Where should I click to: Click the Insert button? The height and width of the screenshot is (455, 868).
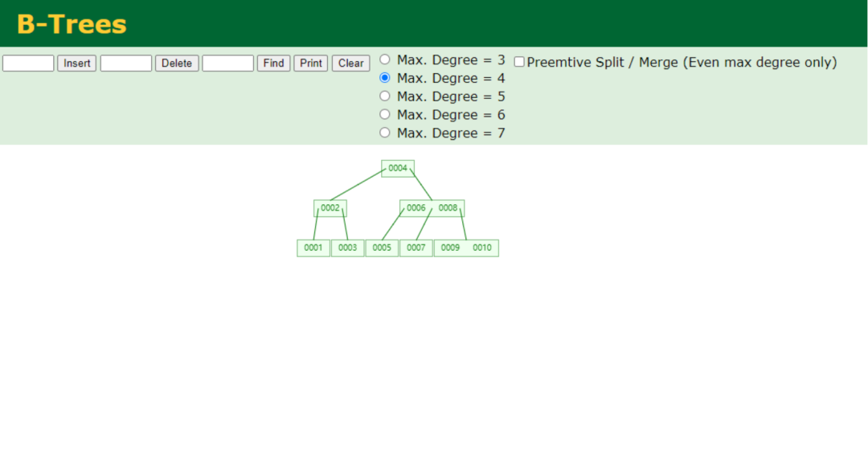click(77, 63)
